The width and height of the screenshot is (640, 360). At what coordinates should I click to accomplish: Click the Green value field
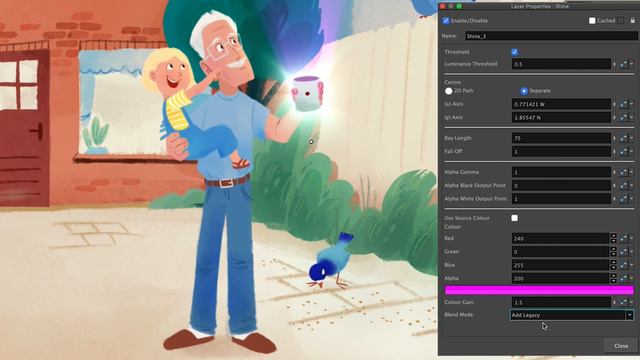pos(561,252)
